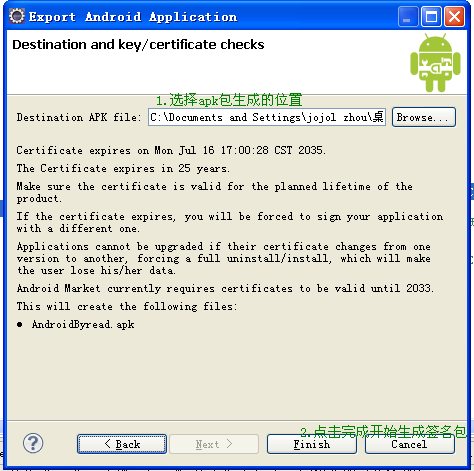The image size is (474, 471).
Task: Click the 'AndroidByread.apk' file entry
Action: pyautogui.click(x=83, y=324)
